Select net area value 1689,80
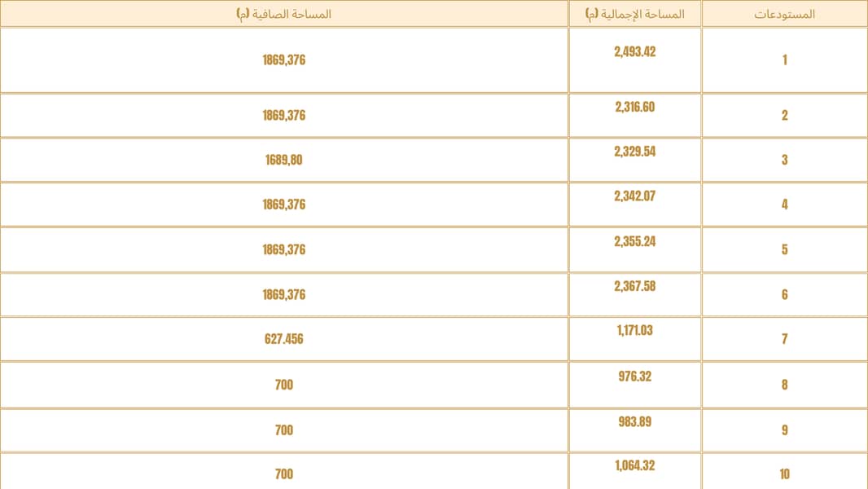The width and height of the screenshot is (868, 489). pyautogui.click(x=284, y=160)
